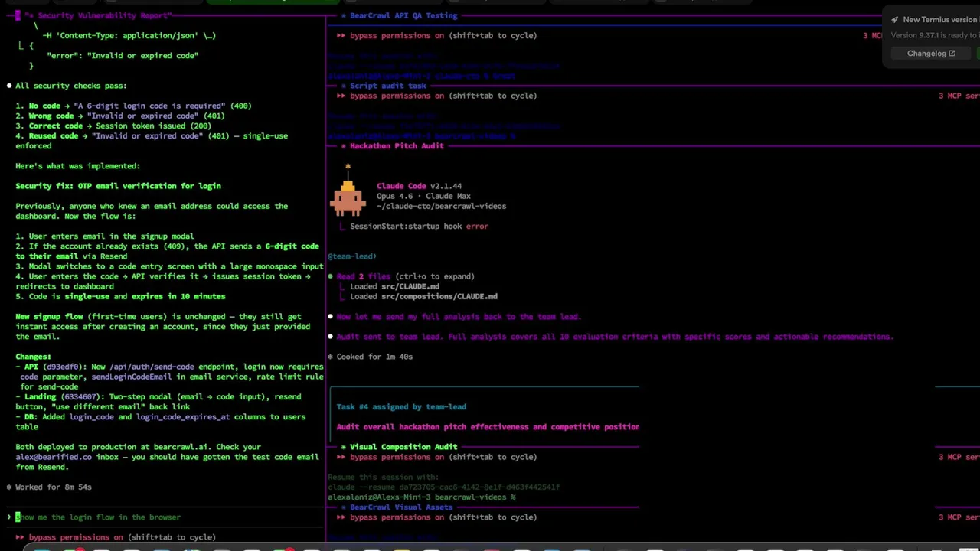Switch to the BearCrawl Visual Assets pane

pos(401,507)
